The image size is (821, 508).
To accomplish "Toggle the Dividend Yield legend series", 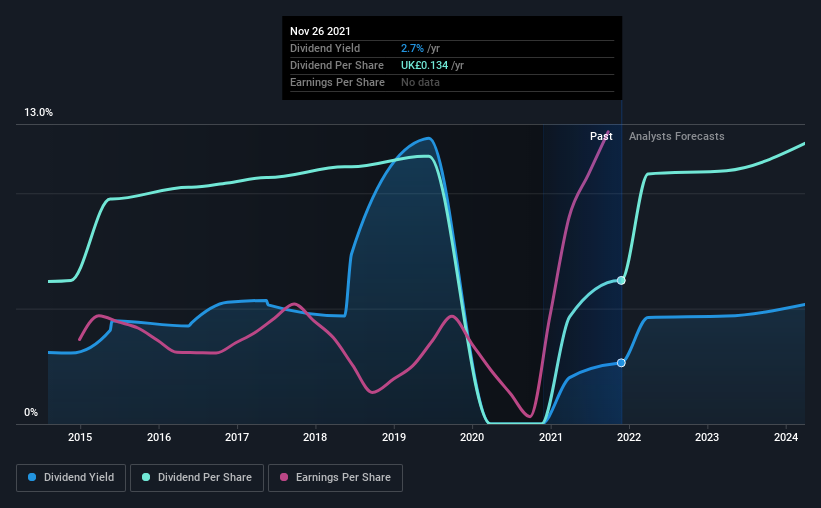I will click(71, 478).
